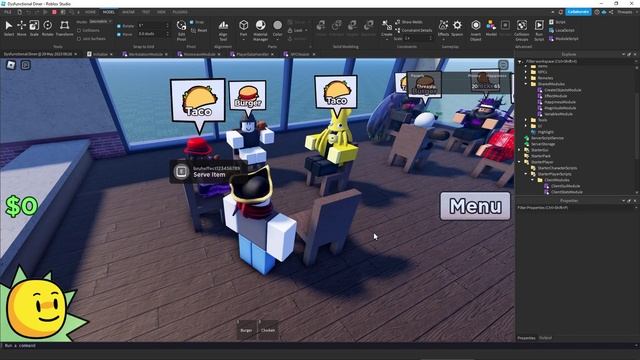This screenshot has height=360, width=640.
Task: Click the Roblox menu icon in viewport
Action: point(11,64)
